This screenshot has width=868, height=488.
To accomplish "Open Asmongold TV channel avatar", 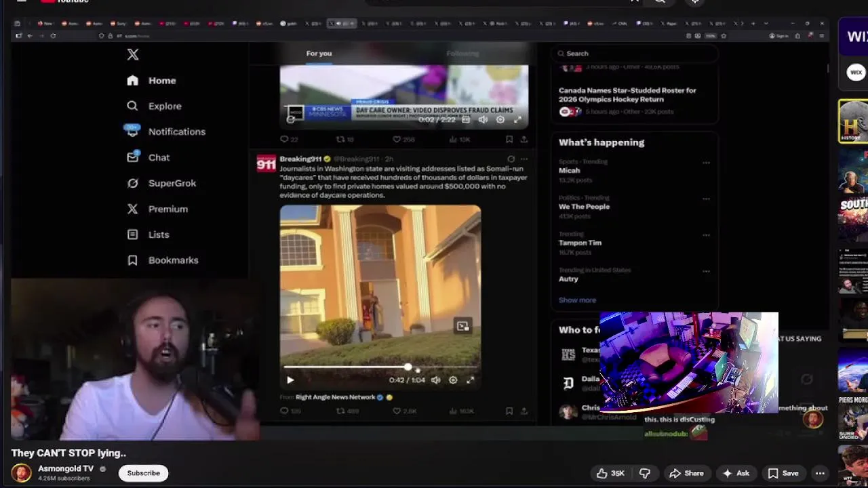I will 21,473.
